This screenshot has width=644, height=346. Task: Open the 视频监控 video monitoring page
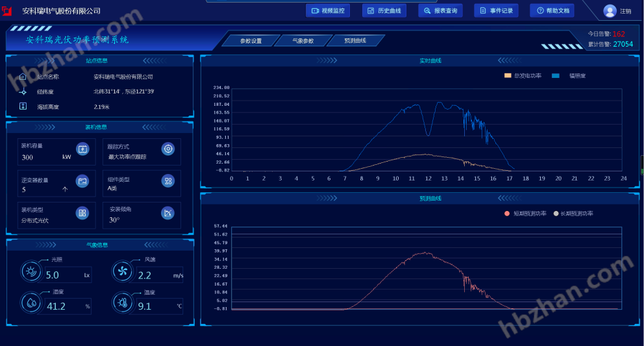[x=328, y=10]
